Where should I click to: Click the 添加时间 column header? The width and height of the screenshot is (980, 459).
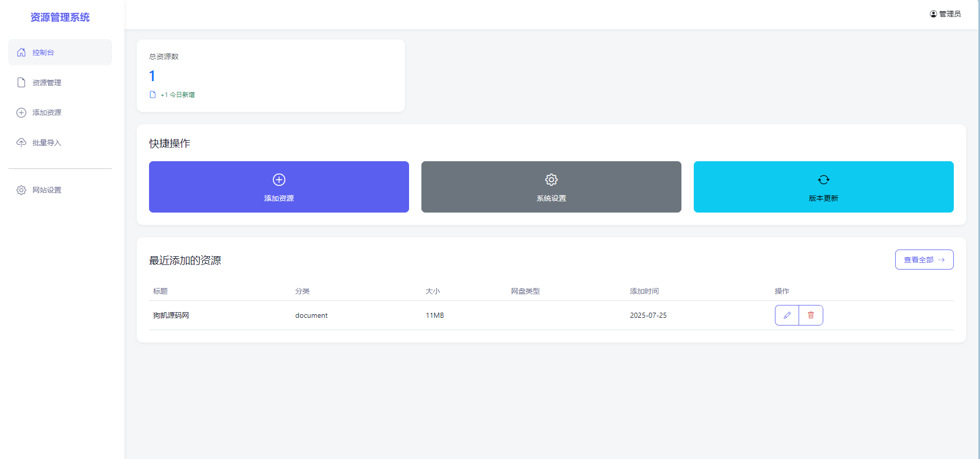click(x=644, y=291)
